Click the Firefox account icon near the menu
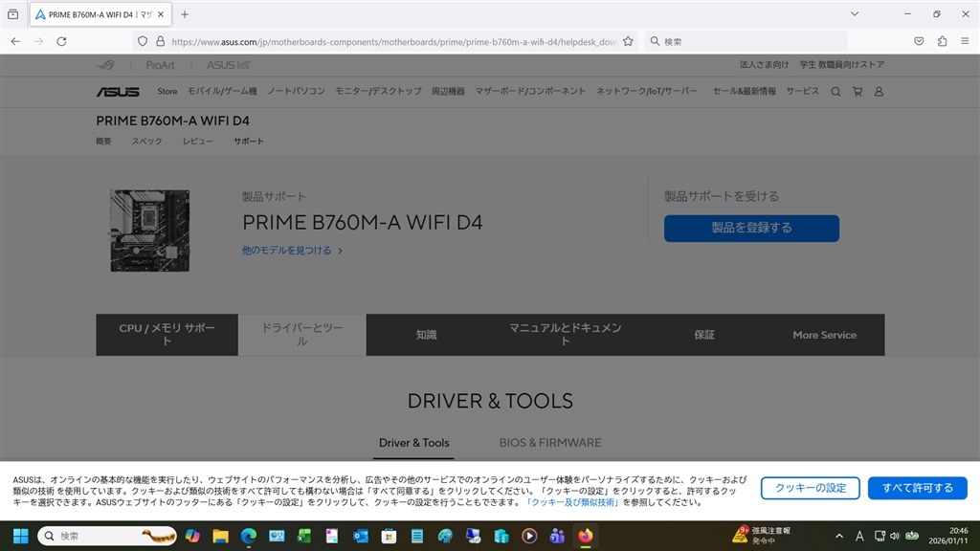 [x=943, y=40]
